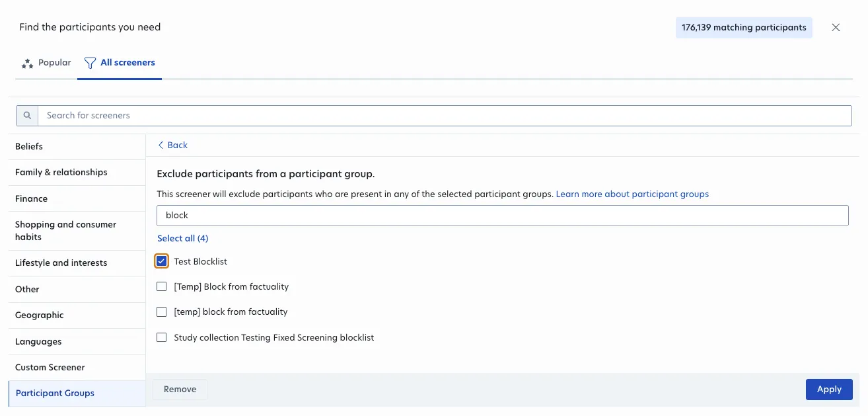Remove this screener
This screenshot has height=416, width=868.
(180, 390)
